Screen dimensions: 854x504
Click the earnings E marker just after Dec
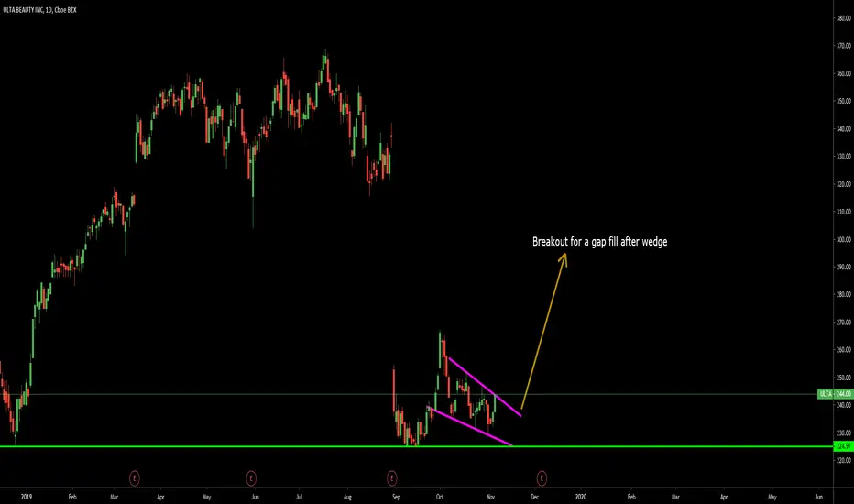pyautogui.click(x=542, y=478)
